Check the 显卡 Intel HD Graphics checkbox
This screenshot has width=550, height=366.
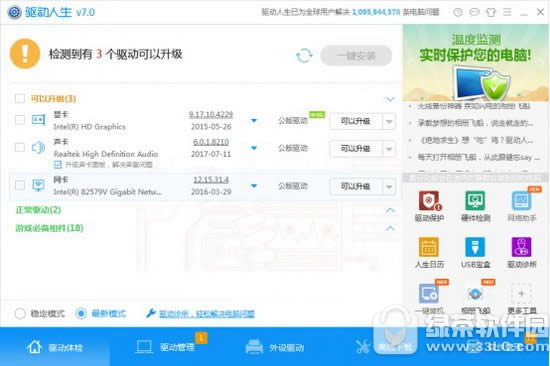20,120
